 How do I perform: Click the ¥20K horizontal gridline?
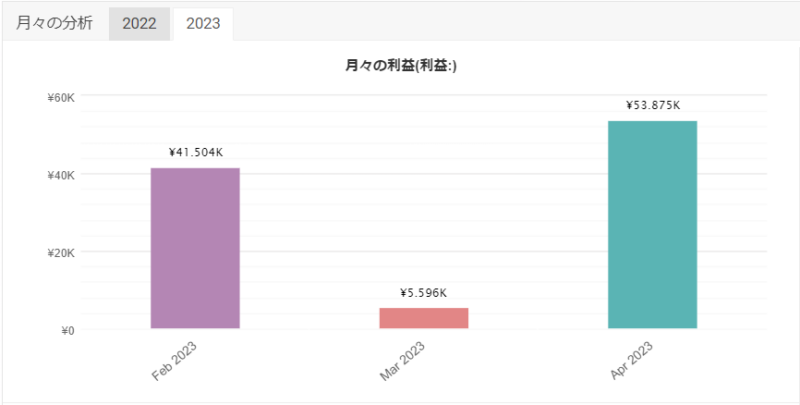pos(423,251)
